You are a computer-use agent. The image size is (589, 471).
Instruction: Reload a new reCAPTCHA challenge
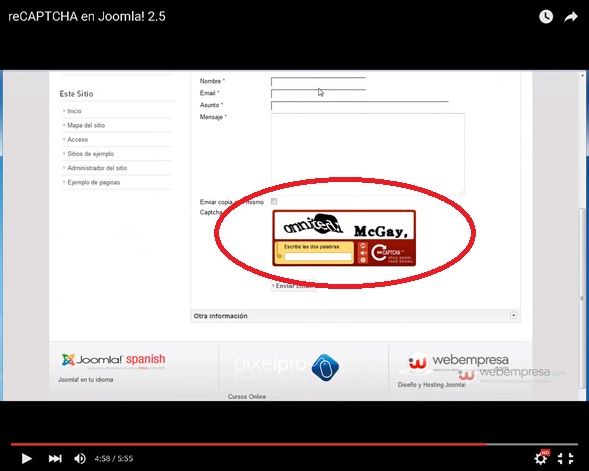pyautogui.click(x=363, y=246)
